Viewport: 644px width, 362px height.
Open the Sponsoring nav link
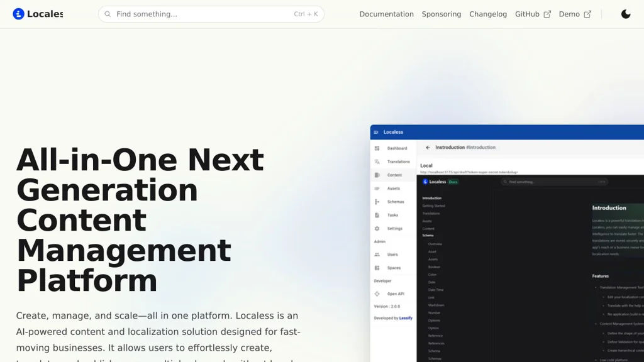pos(441,14)
